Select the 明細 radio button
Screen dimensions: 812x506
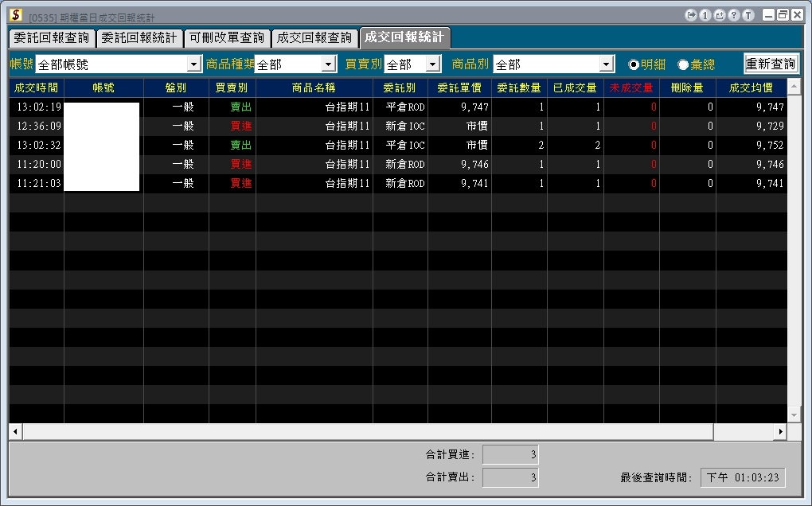point(634,64)
